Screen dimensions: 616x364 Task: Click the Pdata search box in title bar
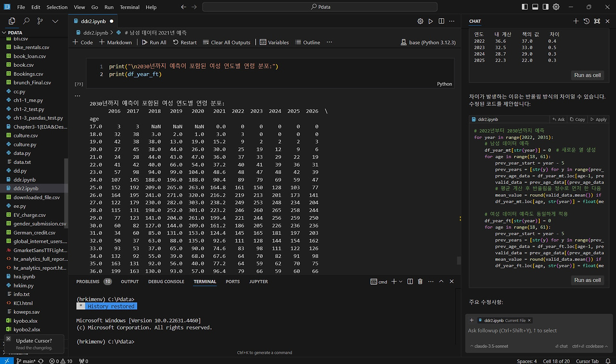click(320, 7)
